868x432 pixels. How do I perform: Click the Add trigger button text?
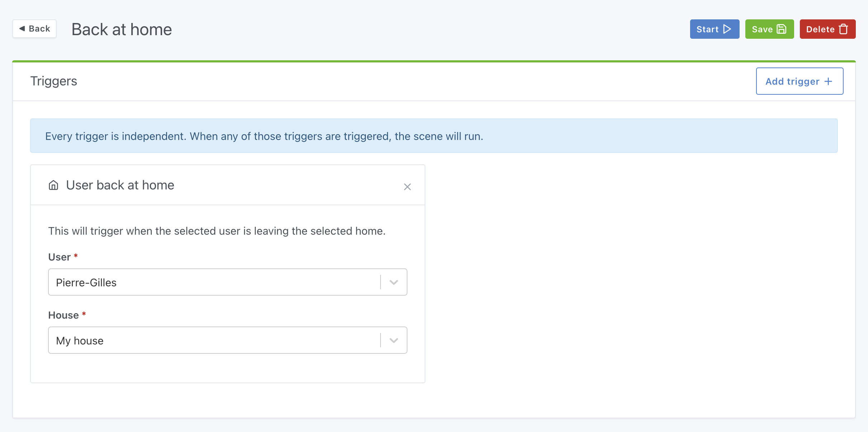(x=792, y=81)
